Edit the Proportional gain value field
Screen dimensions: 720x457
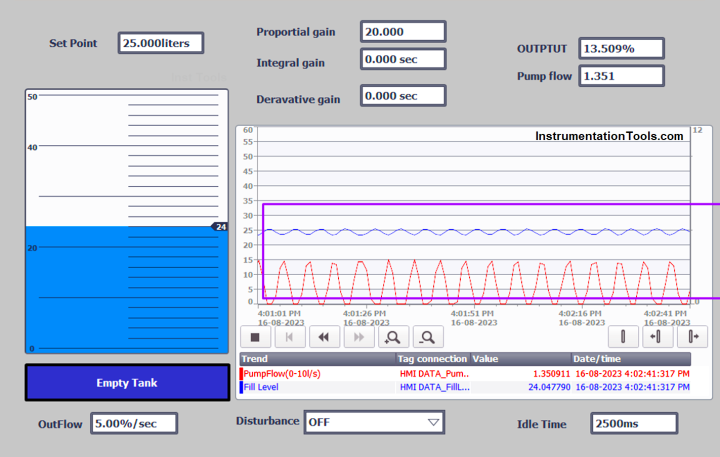(x=402, y=32)
